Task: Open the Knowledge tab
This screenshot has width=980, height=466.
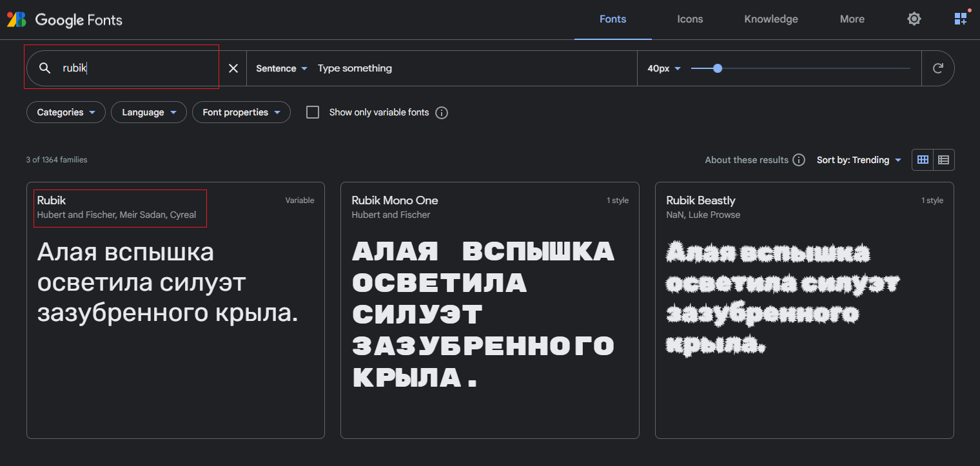Action: coord(771,19)
